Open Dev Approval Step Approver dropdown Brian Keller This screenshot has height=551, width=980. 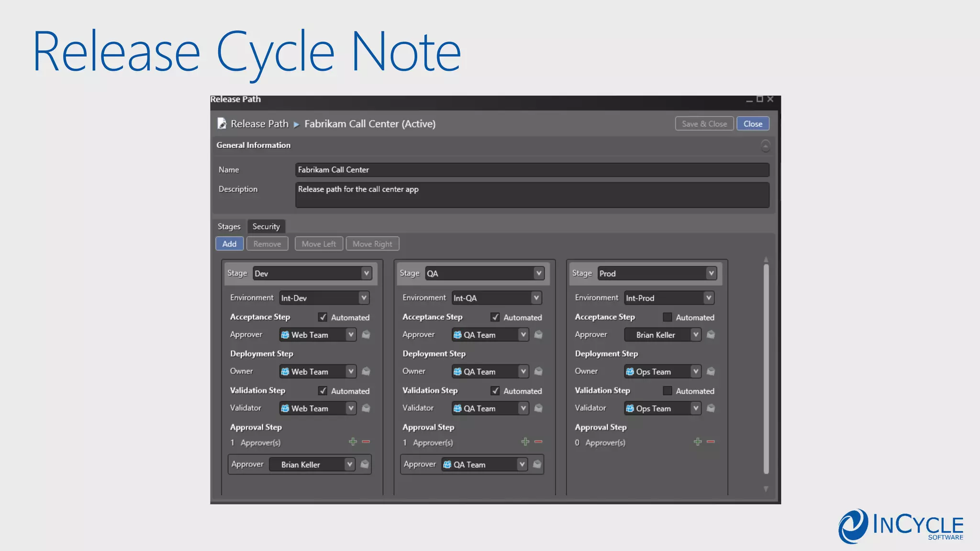pyautogui.click(x=312, y=464)
